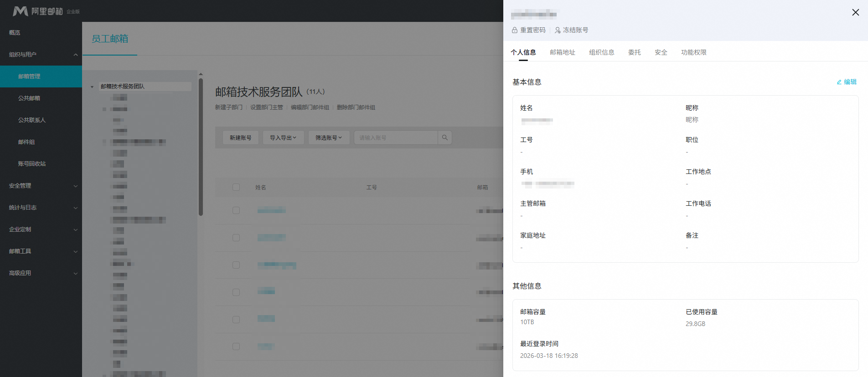The image size is (868, 377).
Task: Click the 请输入账号 search field
Action: (x=396, y=138)
